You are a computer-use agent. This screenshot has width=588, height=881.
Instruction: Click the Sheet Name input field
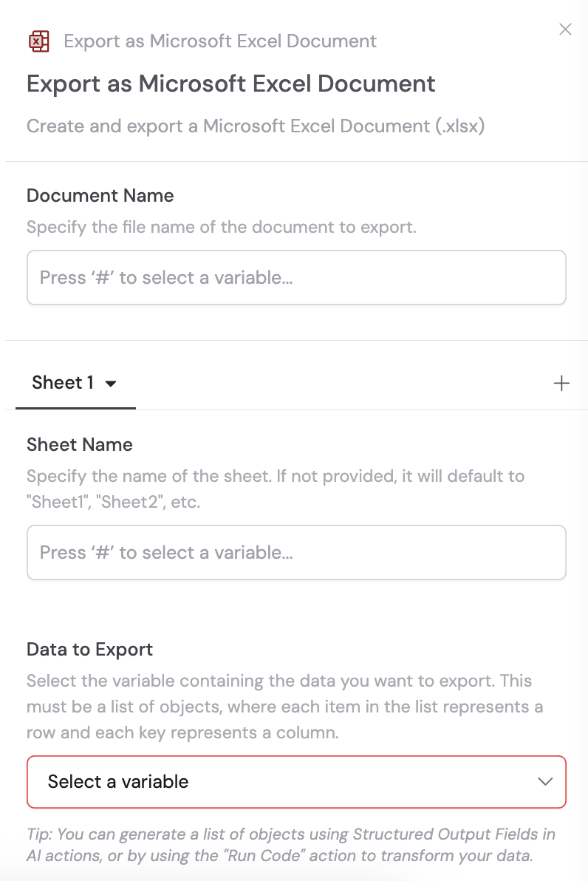(295, 552)
